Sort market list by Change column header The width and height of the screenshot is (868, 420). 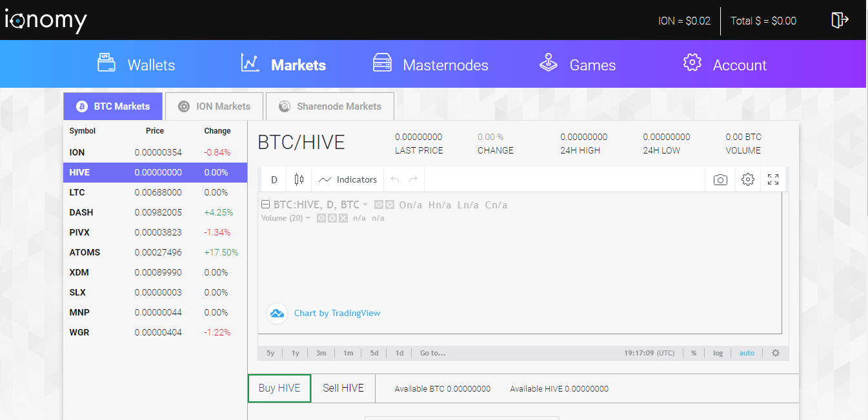[x=217, y=131]
